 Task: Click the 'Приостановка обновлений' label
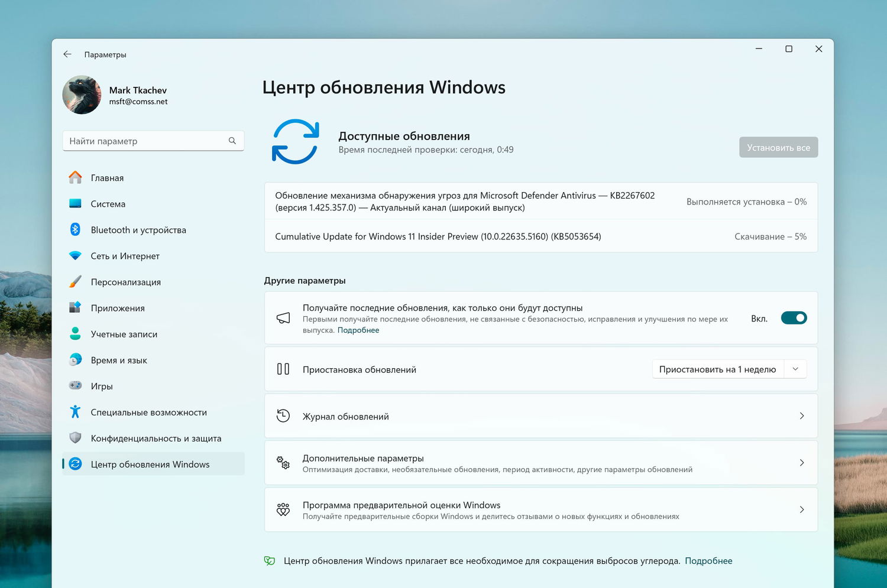360,370
